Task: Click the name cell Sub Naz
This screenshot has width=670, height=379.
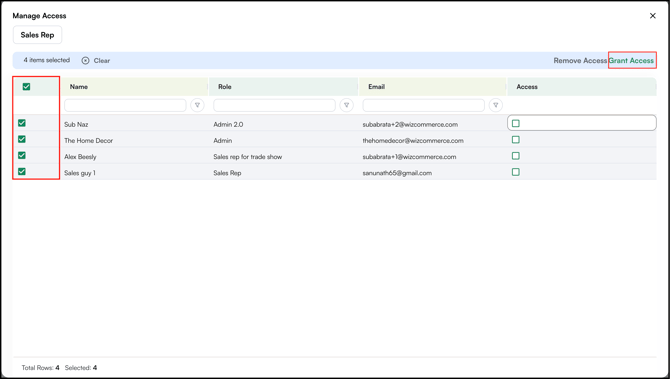Action: [x=76, y=124]
